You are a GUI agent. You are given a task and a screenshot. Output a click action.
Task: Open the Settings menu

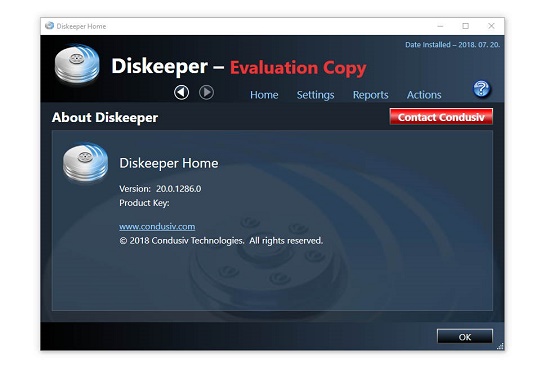coord(315,95)
